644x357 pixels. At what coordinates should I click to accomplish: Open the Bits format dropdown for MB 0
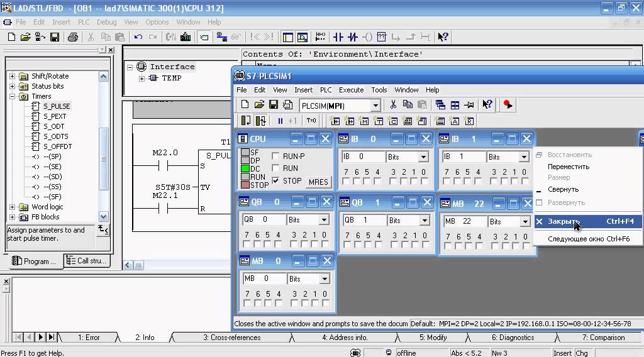pyautogui.click(x=325, y=278)
